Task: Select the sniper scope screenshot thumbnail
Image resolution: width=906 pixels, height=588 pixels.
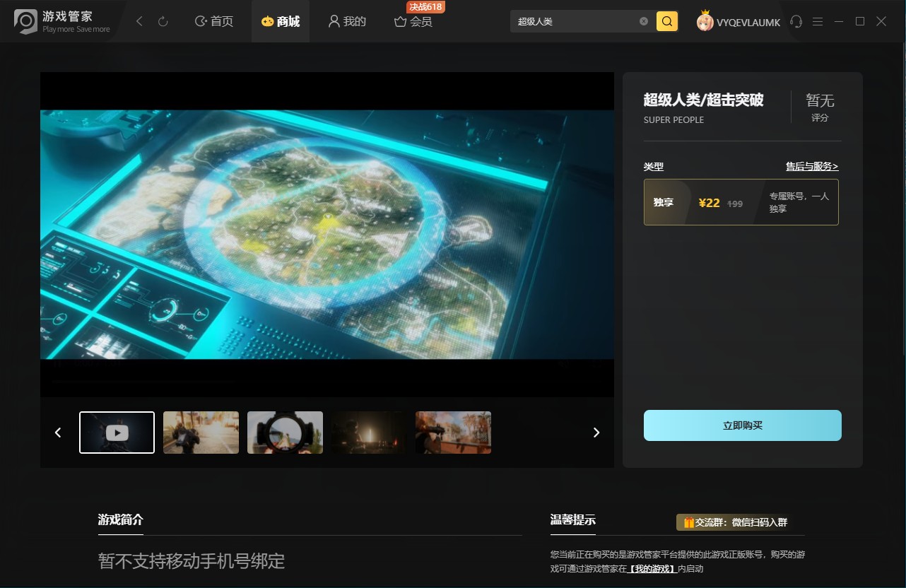Action: pyautogui.click(x=285, y=433)
